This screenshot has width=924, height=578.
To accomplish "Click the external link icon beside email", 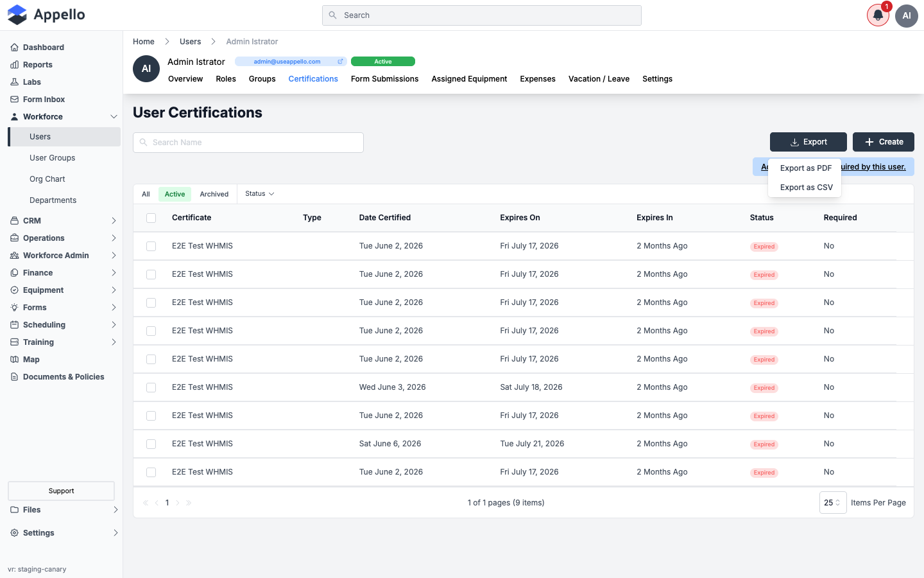I will [340, 62].
